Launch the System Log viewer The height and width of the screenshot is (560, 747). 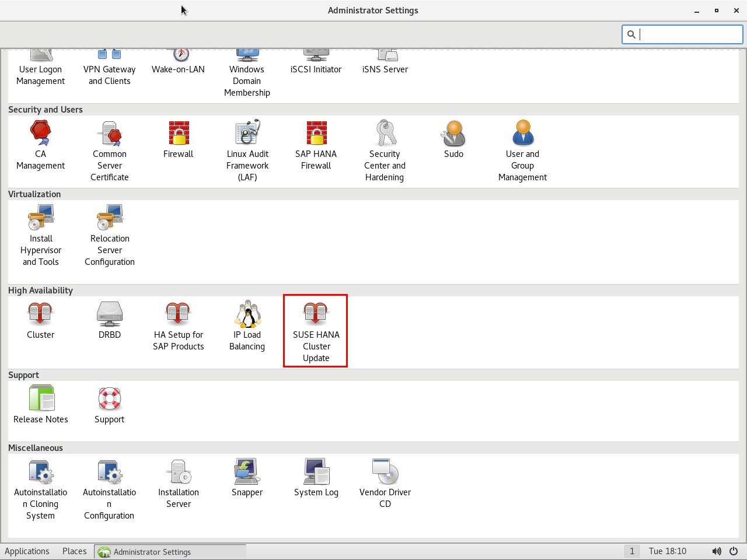click(316, 478)
